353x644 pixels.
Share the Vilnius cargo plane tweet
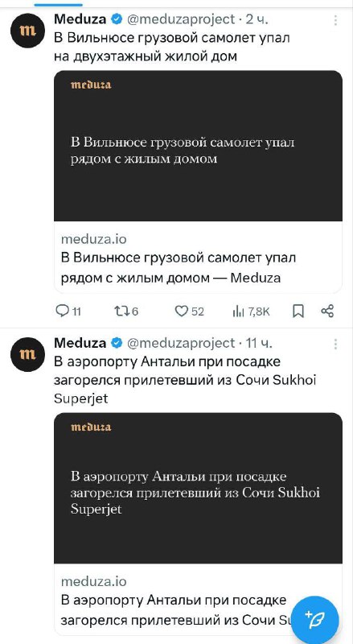pos(327,312)
